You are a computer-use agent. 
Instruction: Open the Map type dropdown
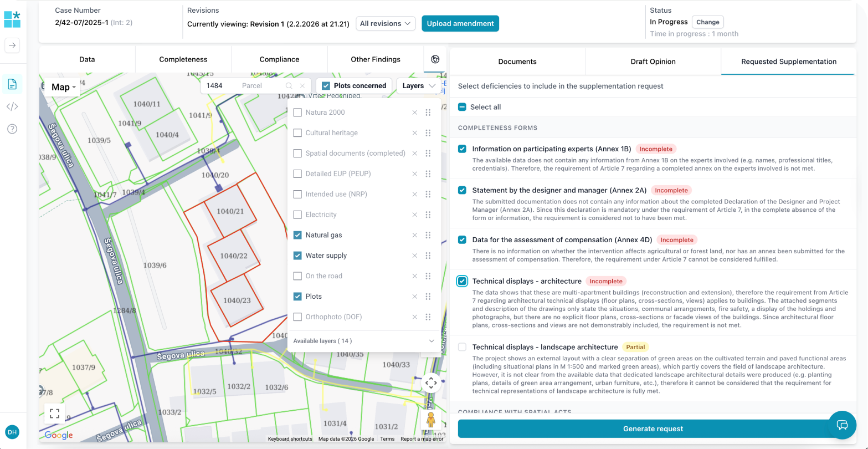coord(63,87)
